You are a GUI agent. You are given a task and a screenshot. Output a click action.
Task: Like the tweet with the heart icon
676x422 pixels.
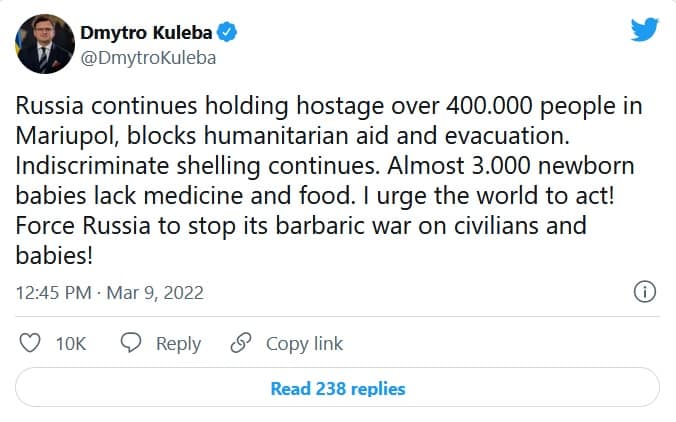tap(31, 343)
